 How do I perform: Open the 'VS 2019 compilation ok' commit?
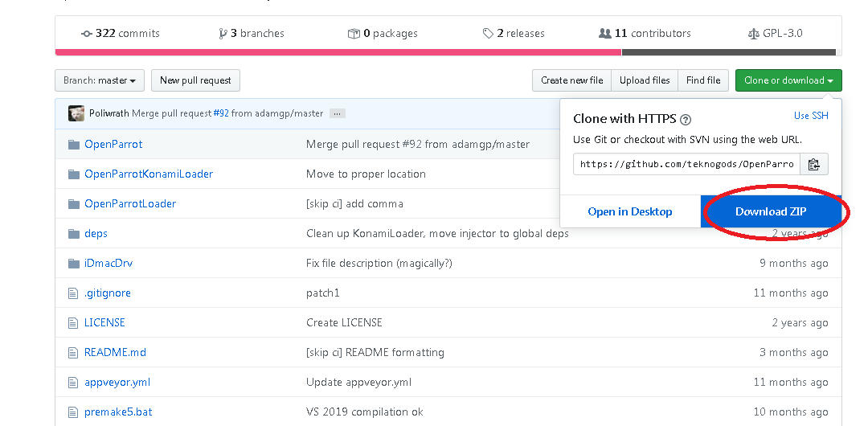point(365,412)
